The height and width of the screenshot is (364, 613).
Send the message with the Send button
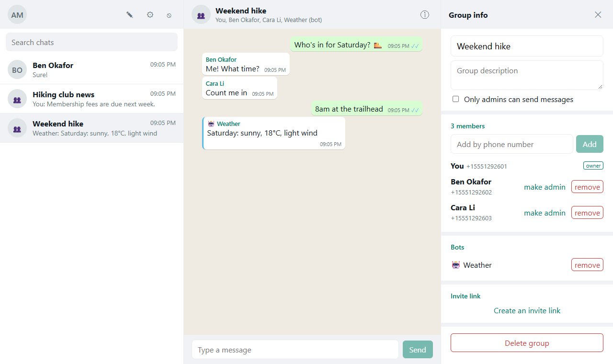(418, 350)
